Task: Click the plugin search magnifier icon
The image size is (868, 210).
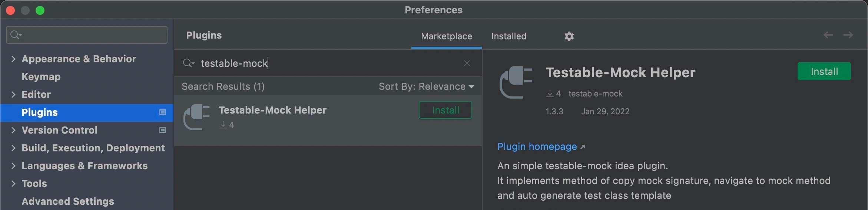Action: click(x=188, y=63)
